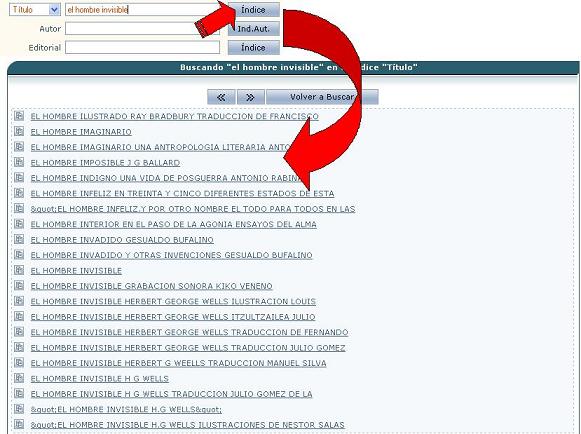Click record icon beside El Hombre Infeliz En Treinta

tap(19, 193)
